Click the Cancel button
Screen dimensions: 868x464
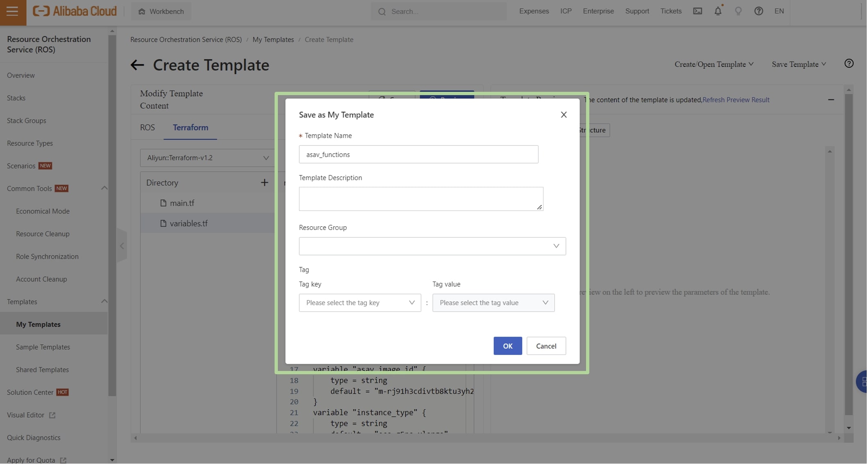click(546, 346)
